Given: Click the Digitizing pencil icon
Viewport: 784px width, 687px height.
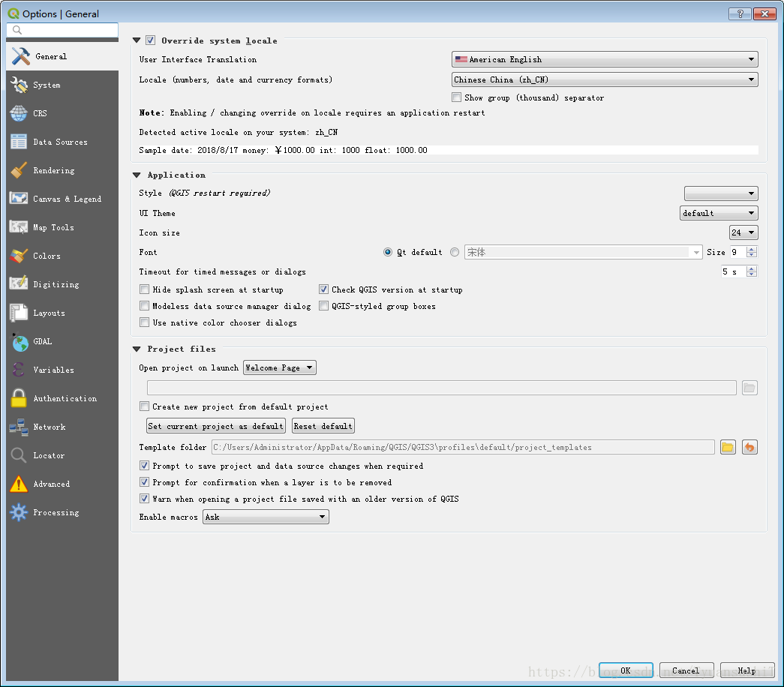Looking at the screenshot, I should [19, 284].
